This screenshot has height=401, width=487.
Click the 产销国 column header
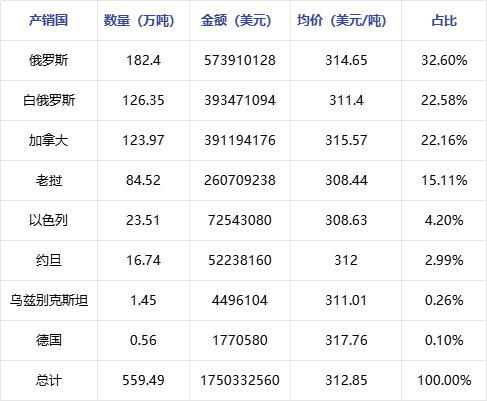(x=49, y=20)
